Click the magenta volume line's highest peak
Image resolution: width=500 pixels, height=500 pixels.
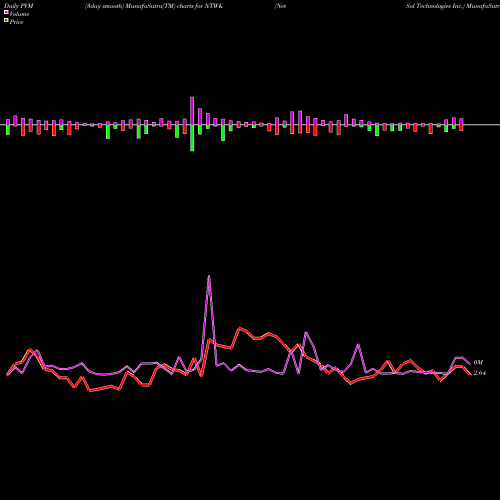[x=209, y=276]
